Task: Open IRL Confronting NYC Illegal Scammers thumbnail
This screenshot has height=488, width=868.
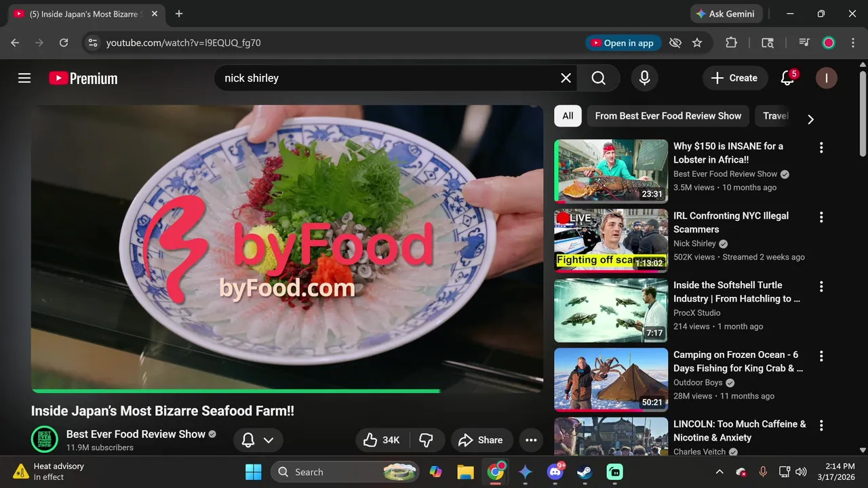Action: click(611, 241)
